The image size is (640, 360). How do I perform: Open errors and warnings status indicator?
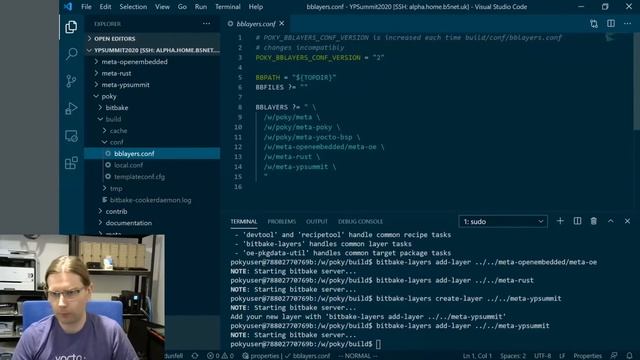[220, 356]
